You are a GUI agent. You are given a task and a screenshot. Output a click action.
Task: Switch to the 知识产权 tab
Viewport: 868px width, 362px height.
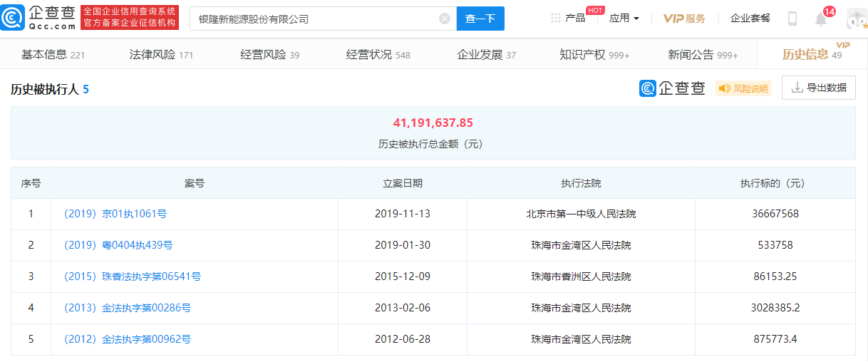[594, 55]
